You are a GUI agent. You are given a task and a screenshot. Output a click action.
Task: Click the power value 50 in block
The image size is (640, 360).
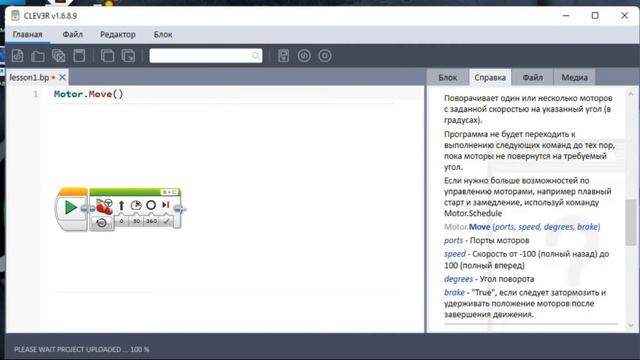click(x=136, y=221)
